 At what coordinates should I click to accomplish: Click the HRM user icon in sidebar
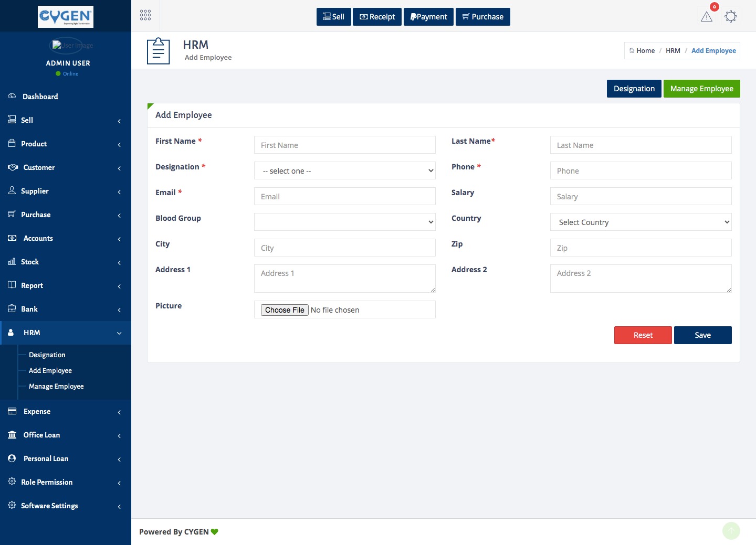click(x=11, y=333)
